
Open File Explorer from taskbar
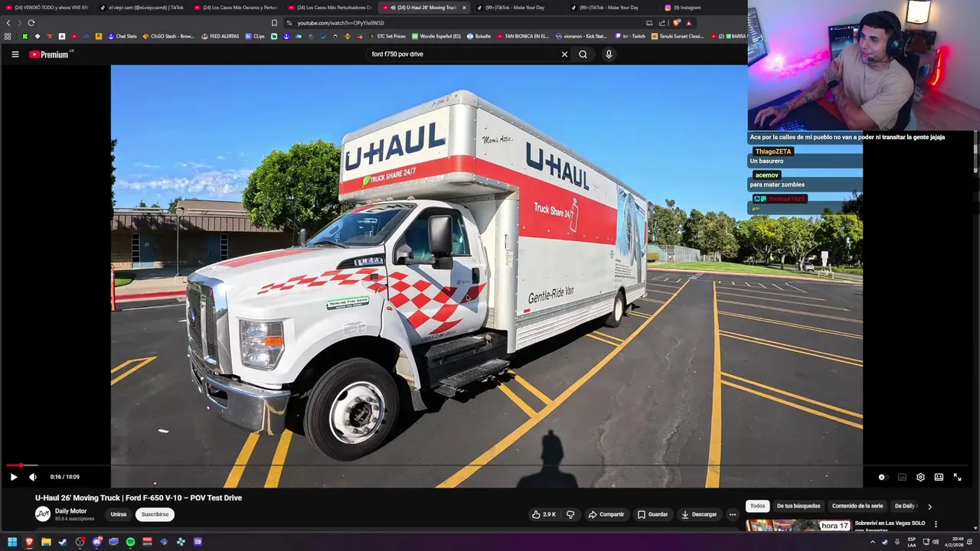click(46, 542)
